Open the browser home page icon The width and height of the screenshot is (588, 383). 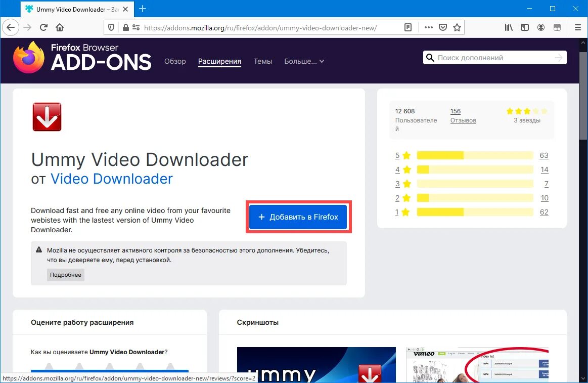coord(60,27)
